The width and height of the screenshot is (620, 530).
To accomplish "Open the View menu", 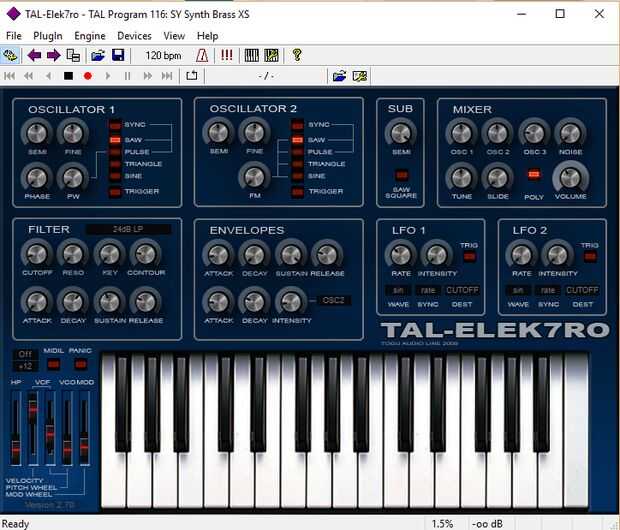I will (174, 36).
